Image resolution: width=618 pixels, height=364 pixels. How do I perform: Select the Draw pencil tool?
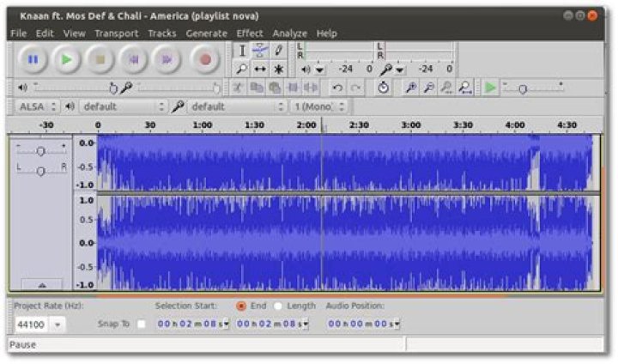tap(278, 51)
